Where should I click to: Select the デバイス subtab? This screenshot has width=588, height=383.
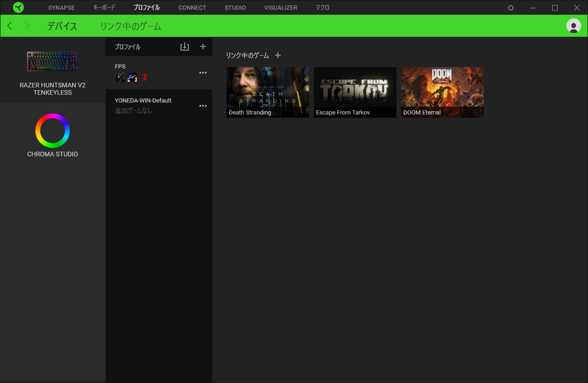[62, 26]
